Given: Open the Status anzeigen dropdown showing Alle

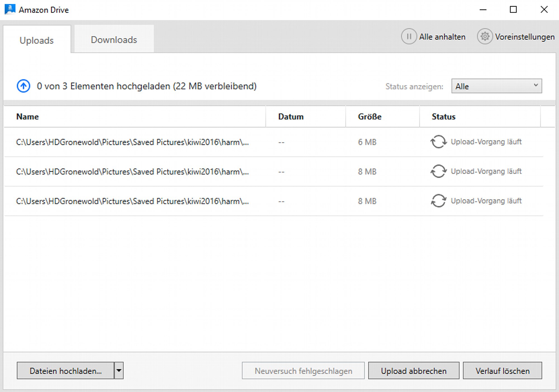Looking at the screenshot, I should click(x=497, y=86).
